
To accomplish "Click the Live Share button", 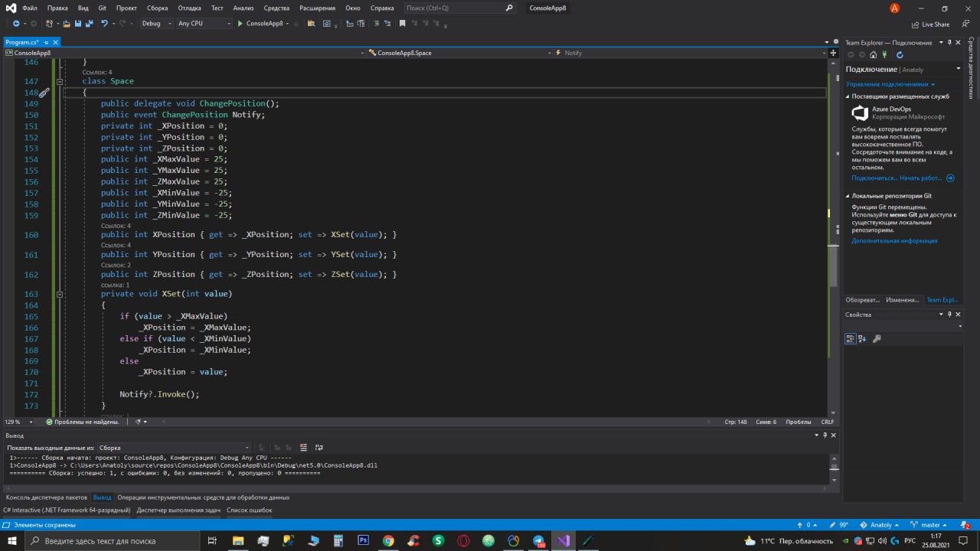I will pos(929,24).
